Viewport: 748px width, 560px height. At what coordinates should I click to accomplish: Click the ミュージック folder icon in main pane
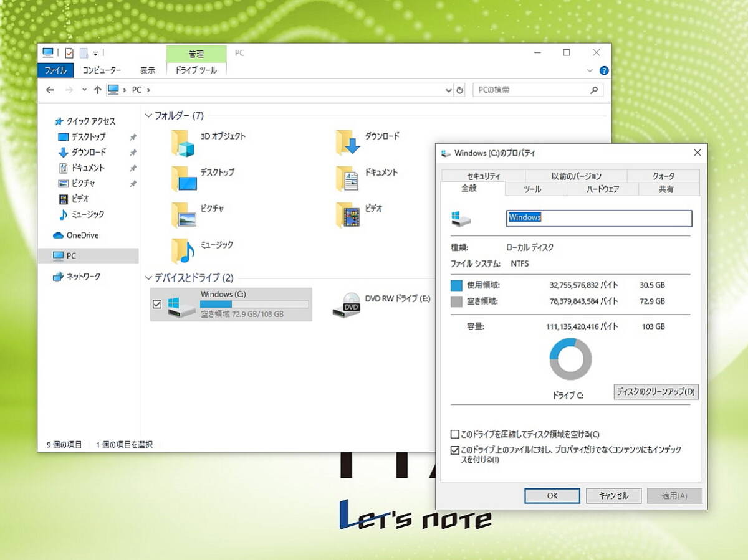click(x=184, y=252)
